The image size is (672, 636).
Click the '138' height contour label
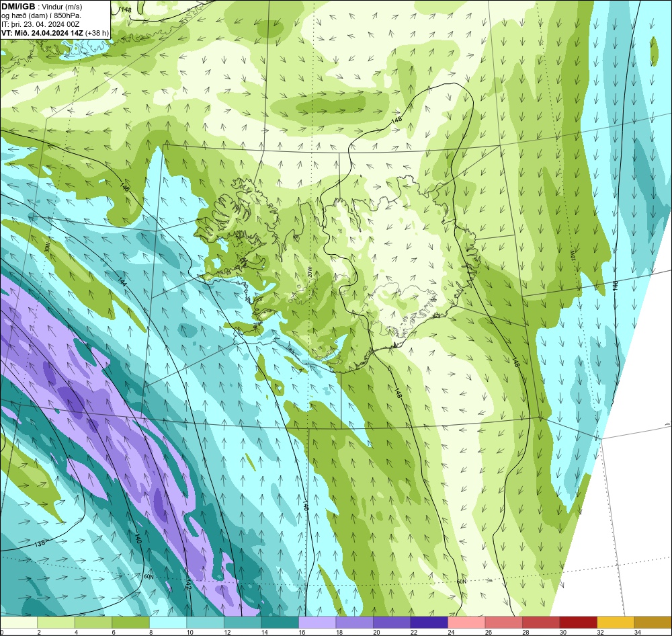click(40, 543)
